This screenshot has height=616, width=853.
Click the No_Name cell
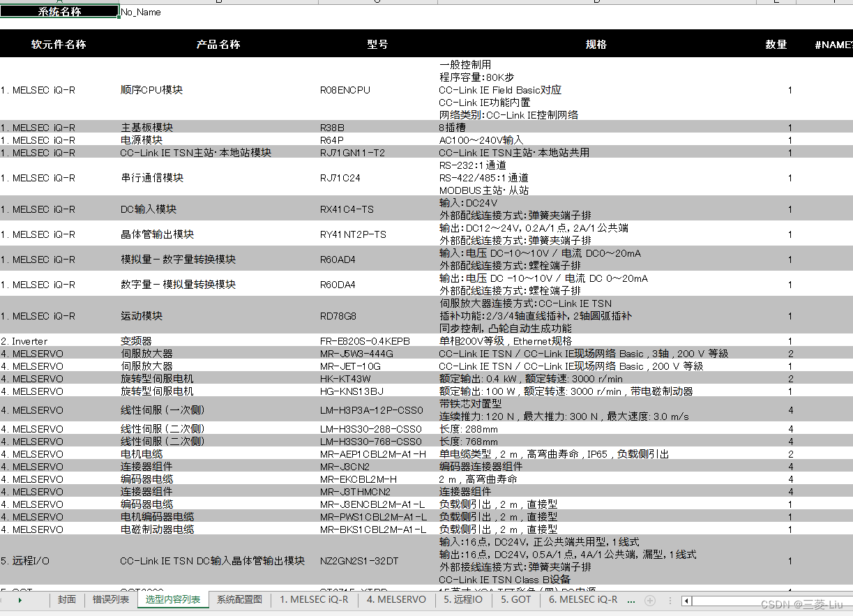point(141,12)
